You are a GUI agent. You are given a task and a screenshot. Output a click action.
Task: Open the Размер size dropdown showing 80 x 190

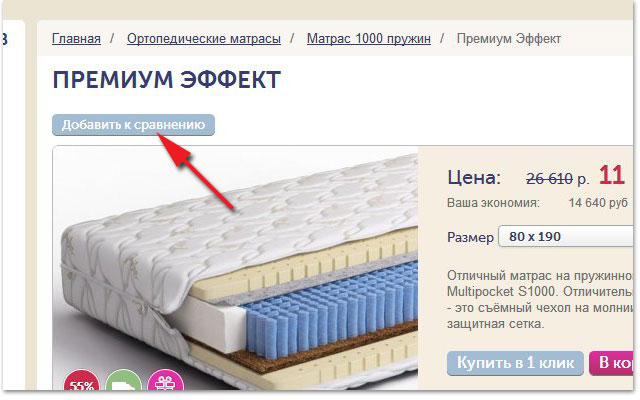pyautogui.click(x=566, y=236)
